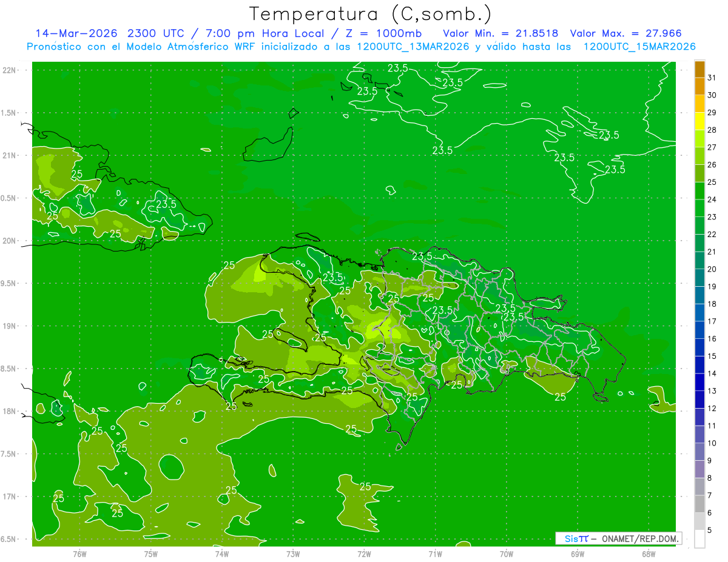Image resolution: width=728 pixels, height=562 pixels.
Task: Click the yellow legend swatch between 28 and 29
Action: point(699,121)
